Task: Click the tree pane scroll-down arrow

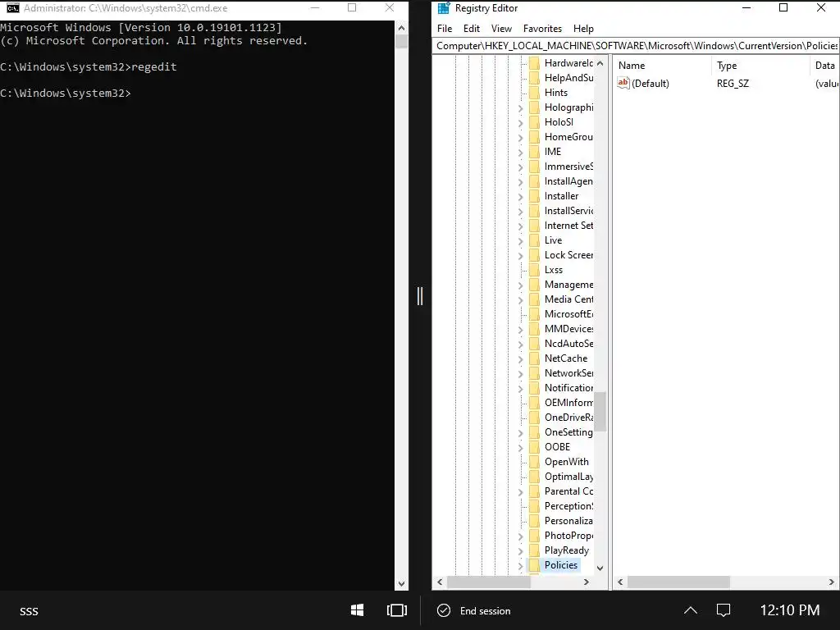Action: [600, 568]
